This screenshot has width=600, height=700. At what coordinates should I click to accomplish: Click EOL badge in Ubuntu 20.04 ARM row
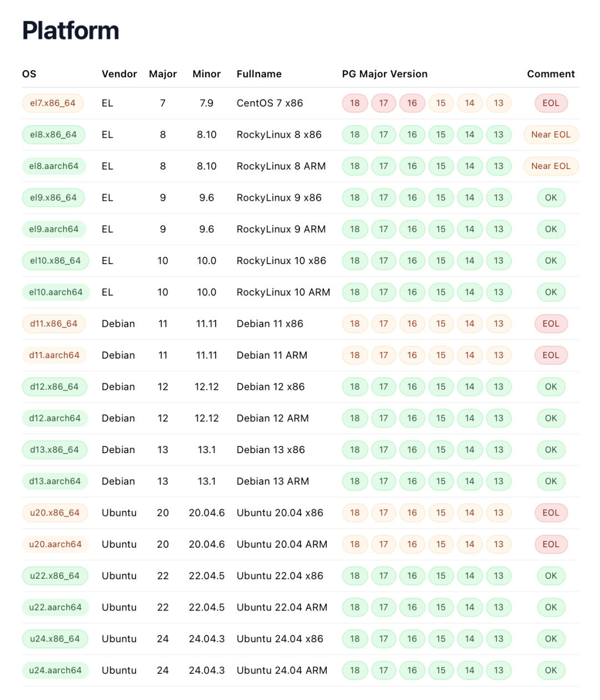point(551,544)
